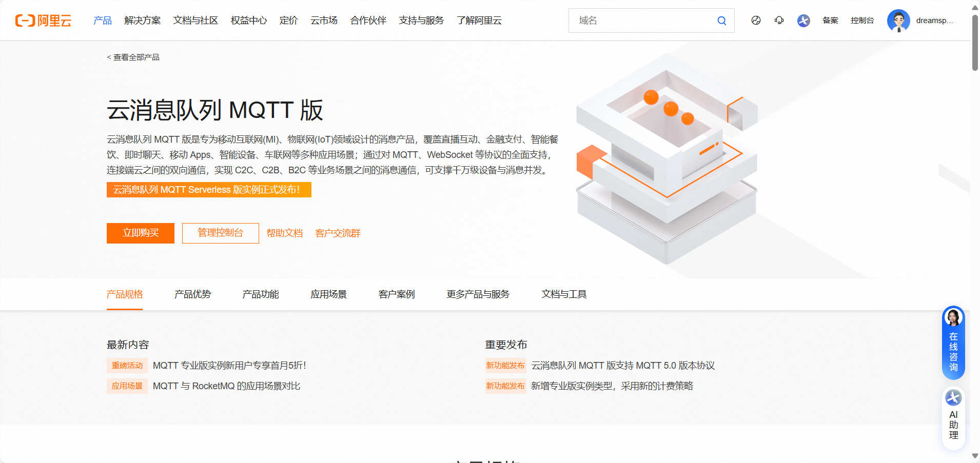Image resolution: width=980 pixels, height=463 pixels.
Task: Open the 定价 menu item
Action: (x=288, y=21)
